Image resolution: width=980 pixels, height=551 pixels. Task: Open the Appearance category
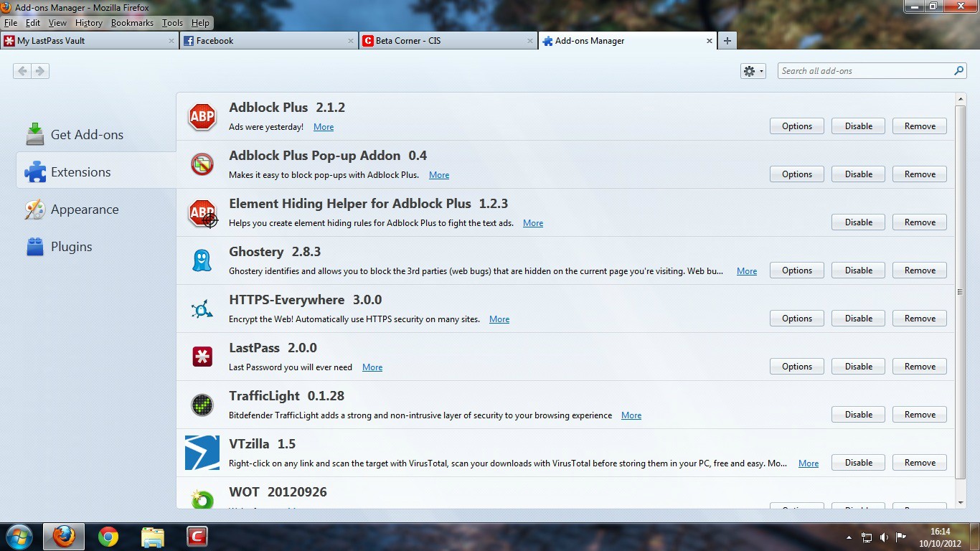tap(72, 209)
